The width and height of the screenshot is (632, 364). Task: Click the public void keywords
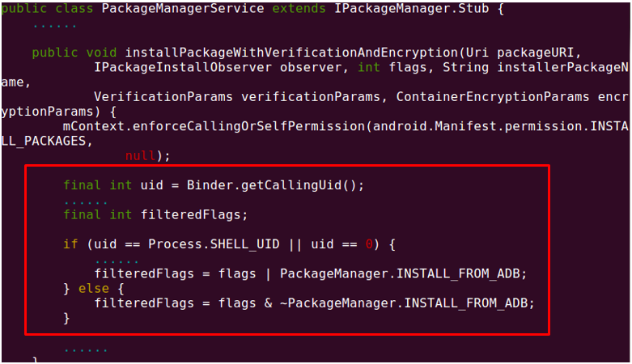(74, 53)
